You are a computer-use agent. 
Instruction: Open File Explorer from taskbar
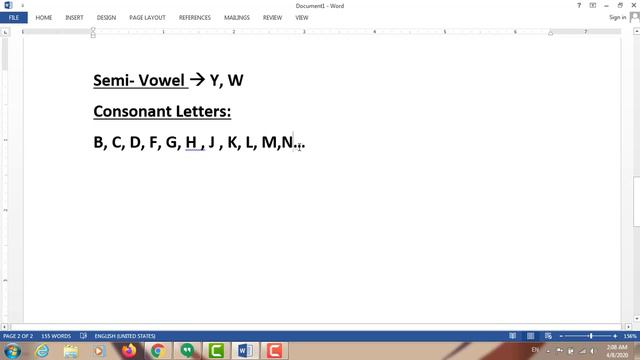71,351
